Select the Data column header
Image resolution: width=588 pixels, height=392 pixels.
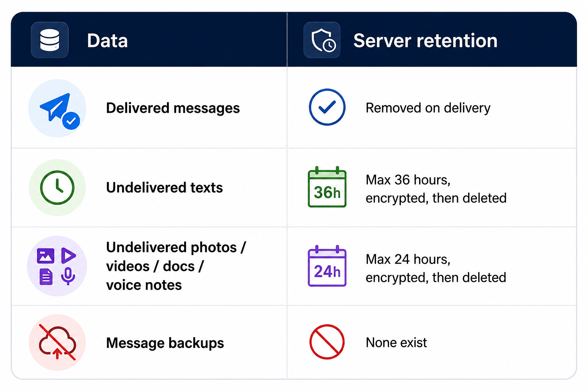(107, 41)
